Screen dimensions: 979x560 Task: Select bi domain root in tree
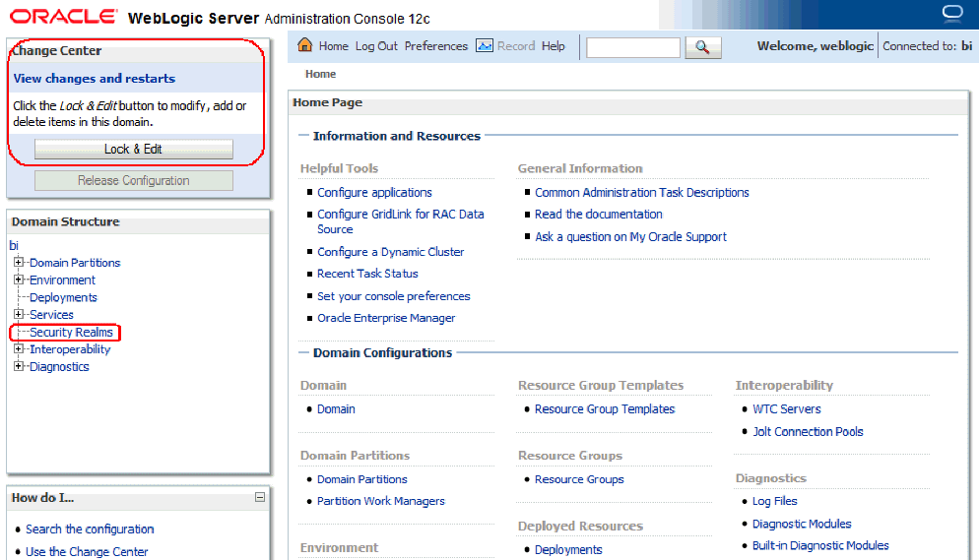click(14, 245)
